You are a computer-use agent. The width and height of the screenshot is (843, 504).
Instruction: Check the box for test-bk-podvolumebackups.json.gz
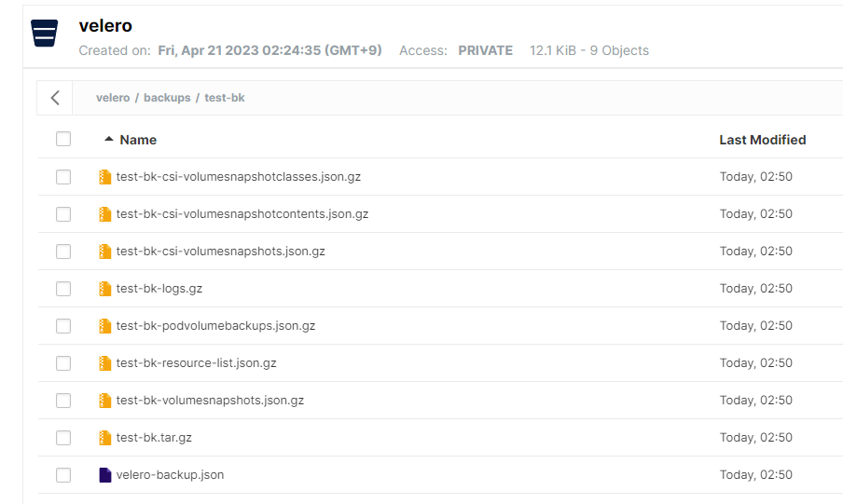[x=63, y=326]
